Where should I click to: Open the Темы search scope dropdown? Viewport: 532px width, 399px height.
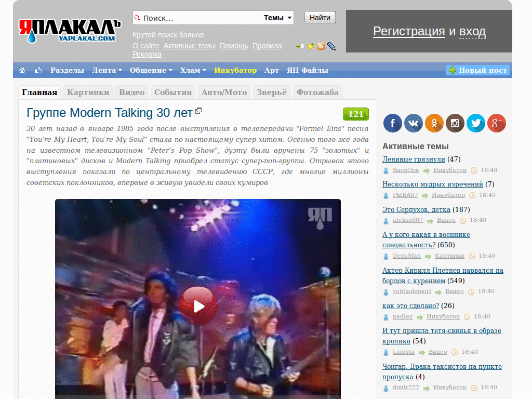click(277, 18)
